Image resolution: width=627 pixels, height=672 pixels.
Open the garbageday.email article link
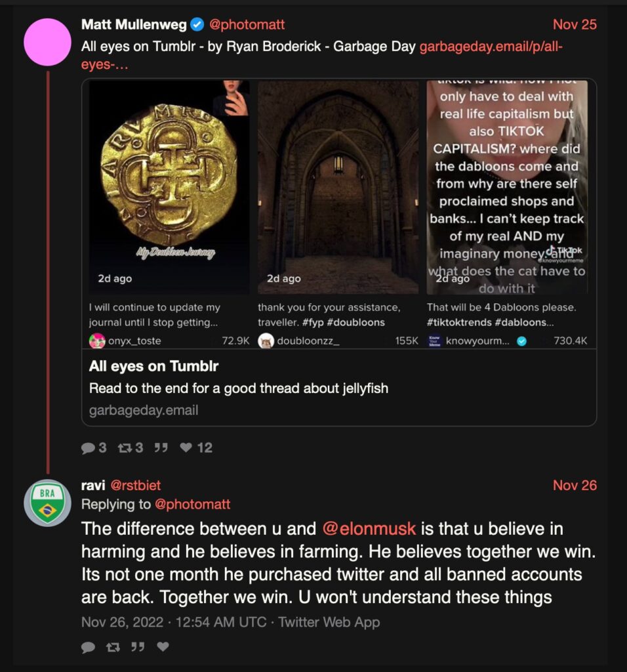point(491,47)
